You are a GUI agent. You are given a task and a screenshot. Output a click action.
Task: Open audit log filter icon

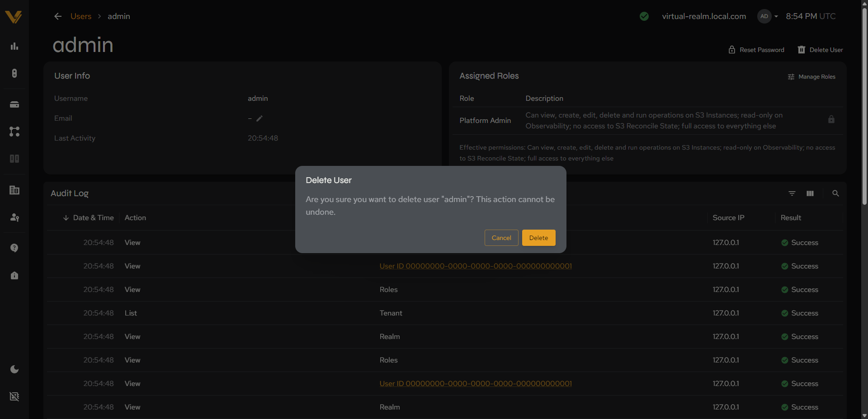click(792, 193)
